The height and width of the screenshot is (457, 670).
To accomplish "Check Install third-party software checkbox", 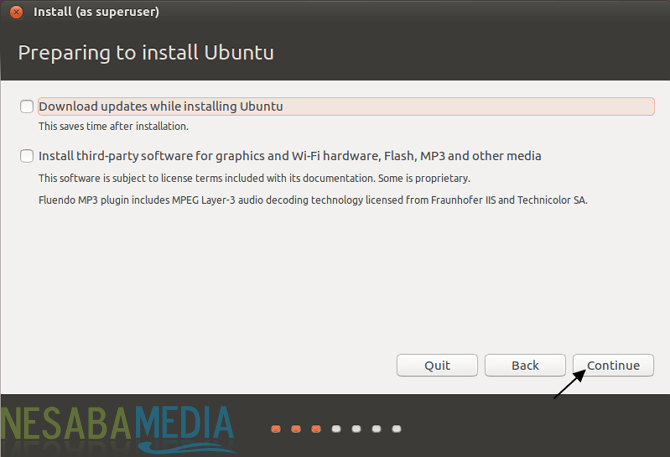I will [x=26, y=156].
